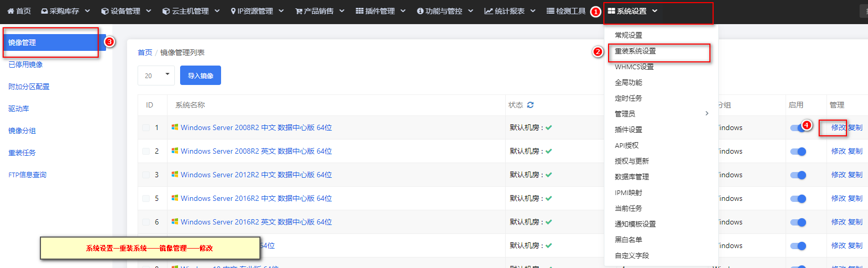This screenshot has height=268, width=868.
Task: Expand the 云主机管理 dropdown menu
Action: [x=217, y=11]
